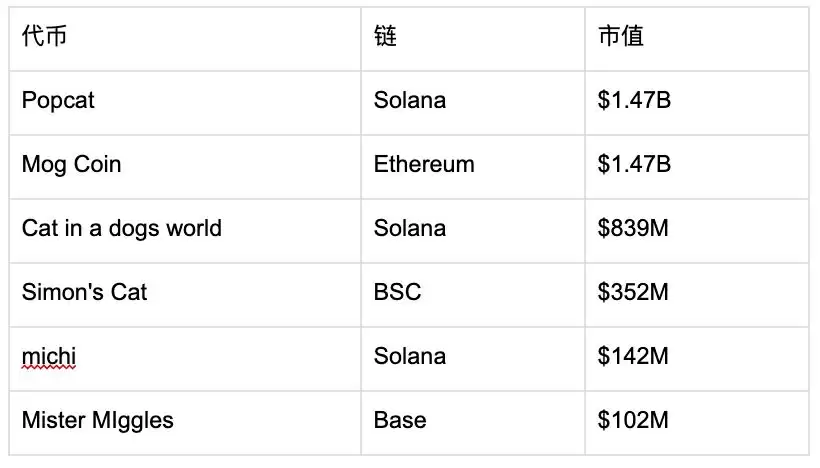Select the Cat in a dogs world cell

(121, 229)
